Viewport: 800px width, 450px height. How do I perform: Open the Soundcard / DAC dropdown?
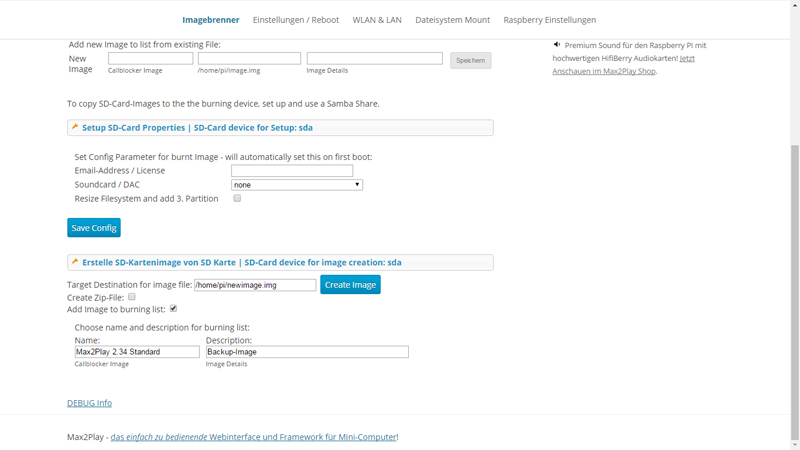point(296,185)
